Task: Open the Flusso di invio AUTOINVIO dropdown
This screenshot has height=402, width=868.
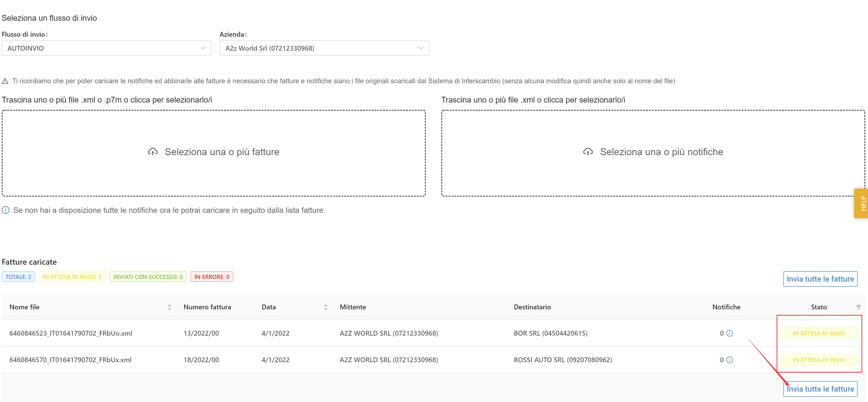Action: tap(107, 48)
